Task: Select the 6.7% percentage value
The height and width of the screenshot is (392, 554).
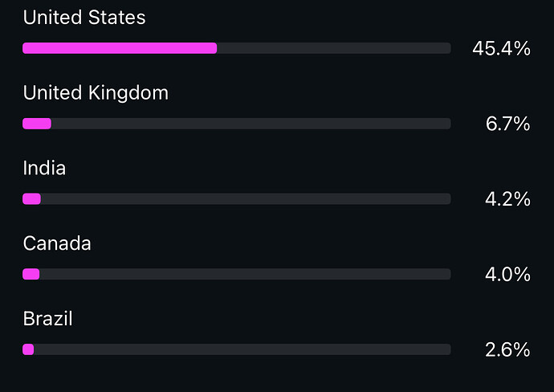Action: (x=507, y=125)
